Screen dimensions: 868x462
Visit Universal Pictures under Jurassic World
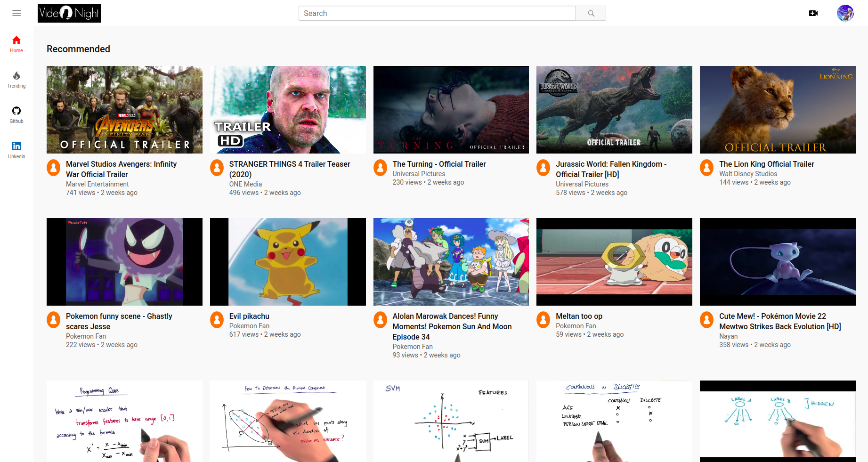(582, 184)
